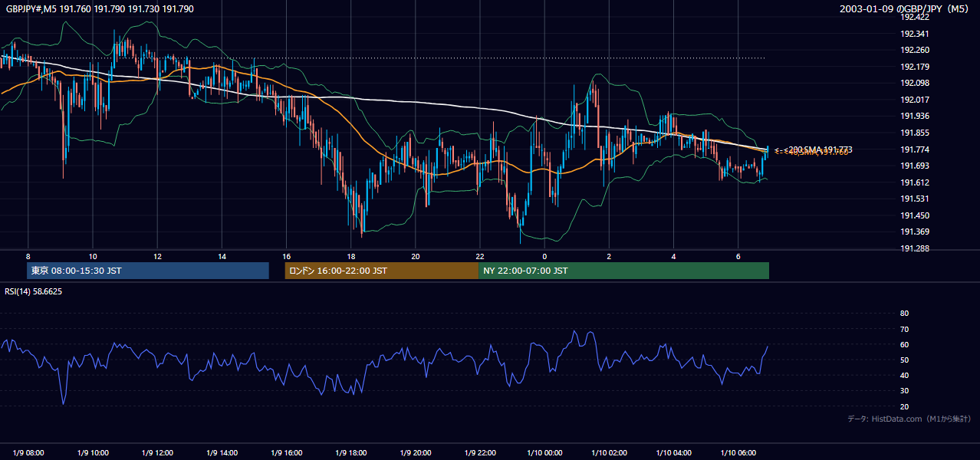The height and width of the screenshot is (460, 980).
Task: Click RSI scale value 70
Action: [904, 329]
